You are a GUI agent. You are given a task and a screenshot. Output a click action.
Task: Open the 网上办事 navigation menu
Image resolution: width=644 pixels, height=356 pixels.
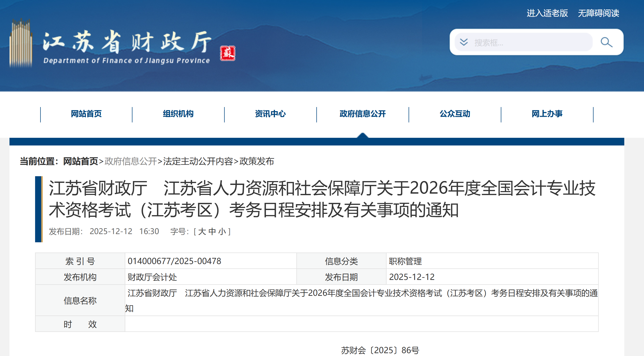[547, 114]
